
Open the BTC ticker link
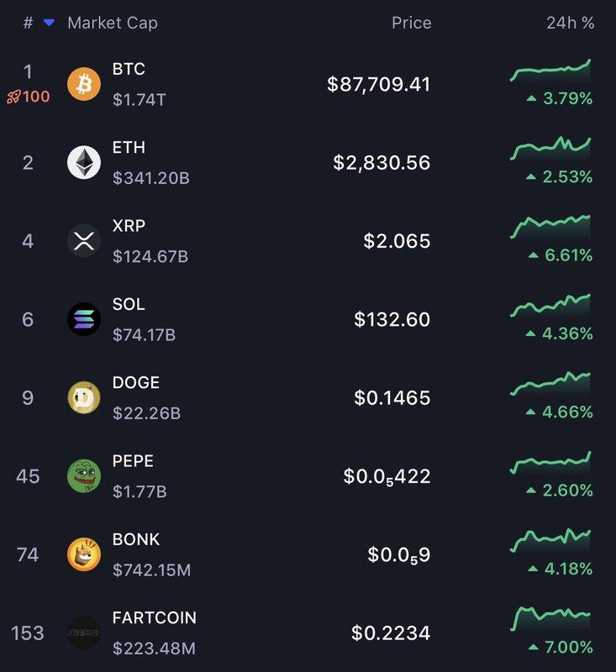click(x=129, y=69)
